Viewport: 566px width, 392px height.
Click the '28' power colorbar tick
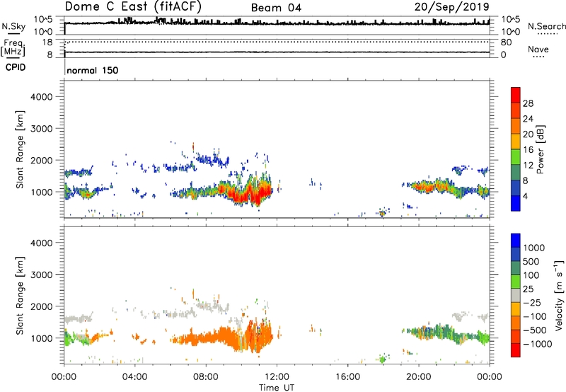click(x=528, y=103)
